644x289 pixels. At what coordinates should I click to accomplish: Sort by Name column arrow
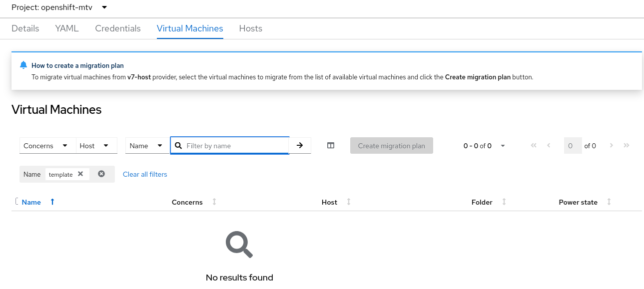[x=52, y=202]
